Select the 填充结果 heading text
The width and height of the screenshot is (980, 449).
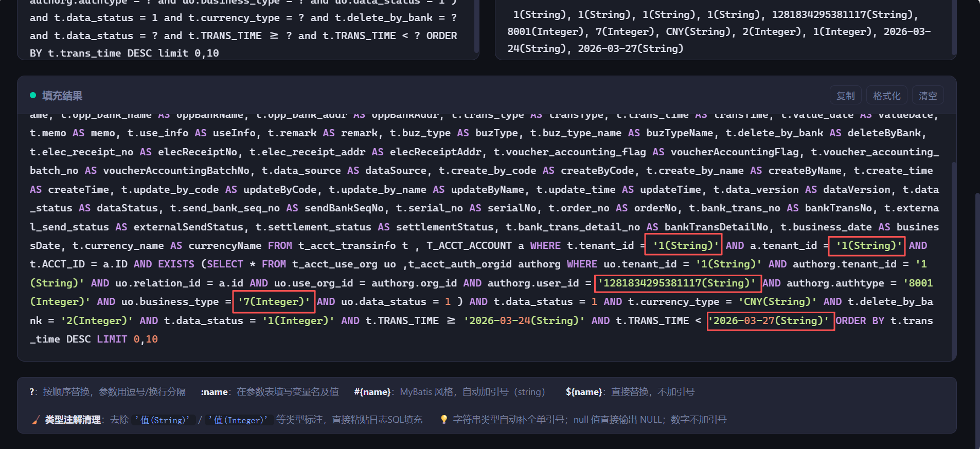coord(62,96)
